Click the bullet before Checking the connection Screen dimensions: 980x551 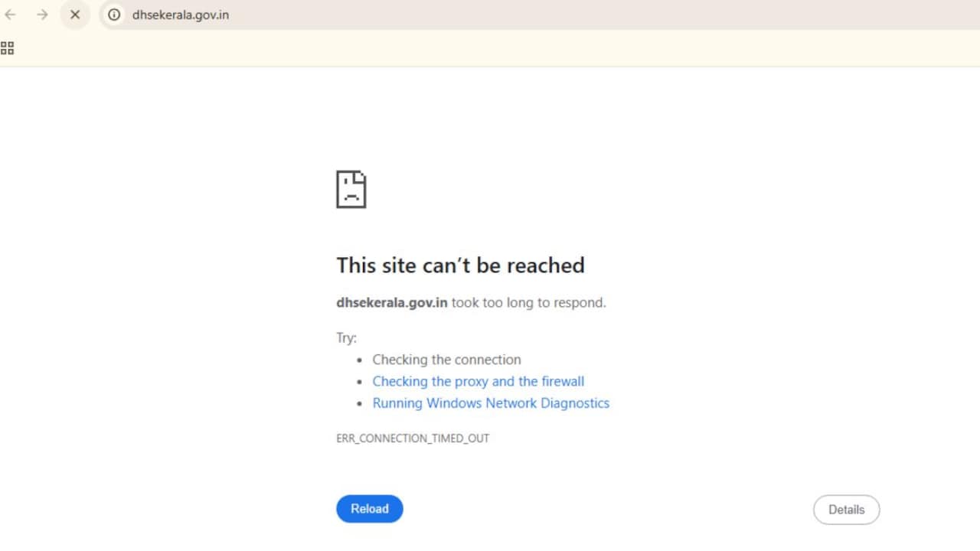coord(361,360)
